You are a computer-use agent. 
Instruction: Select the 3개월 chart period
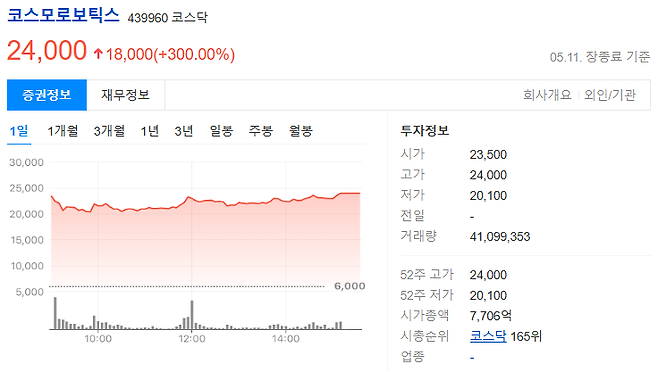[x=109, y=131]
